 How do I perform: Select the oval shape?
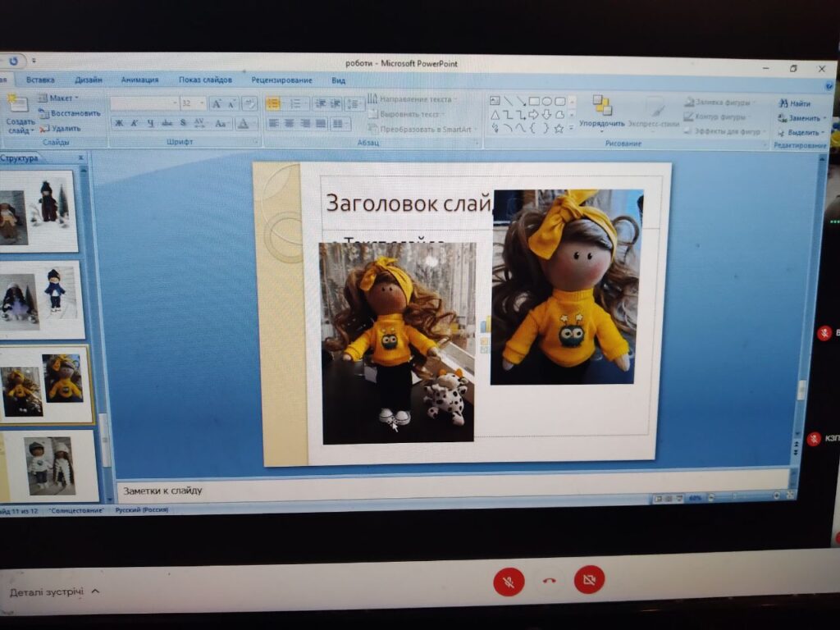tap(546, 101)
